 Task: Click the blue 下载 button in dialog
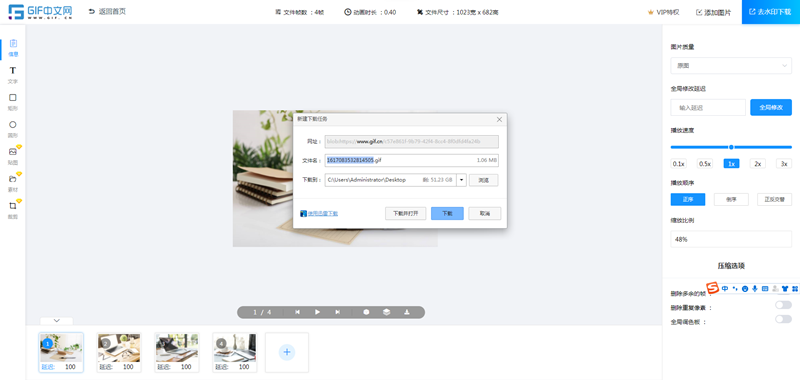[447, 214]
